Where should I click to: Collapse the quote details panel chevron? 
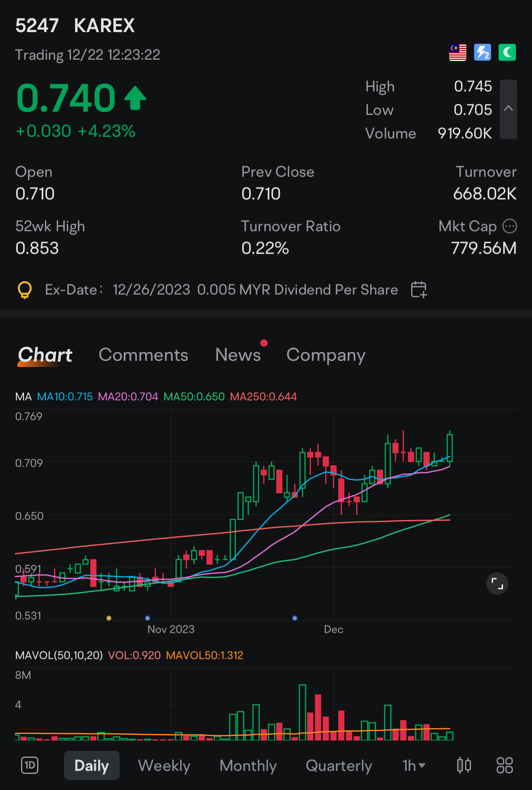tap(508, 109)
